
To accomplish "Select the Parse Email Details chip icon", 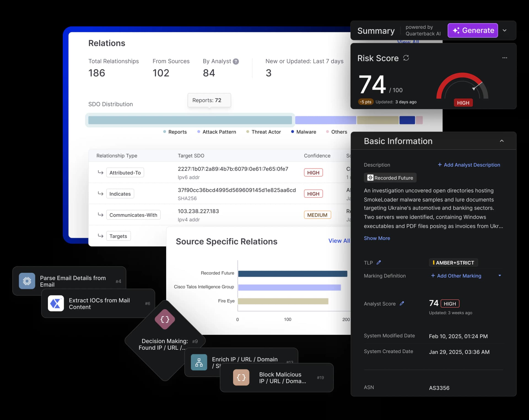I will [27, 281].
